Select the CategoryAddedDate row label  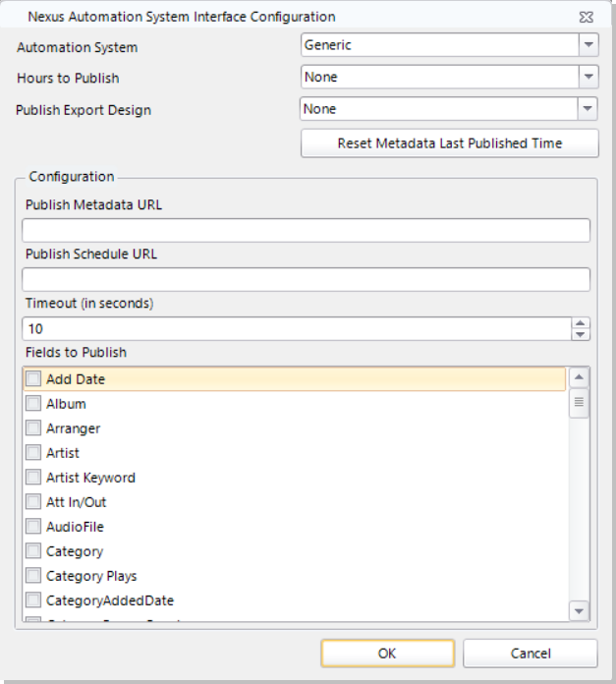(110, 600)
